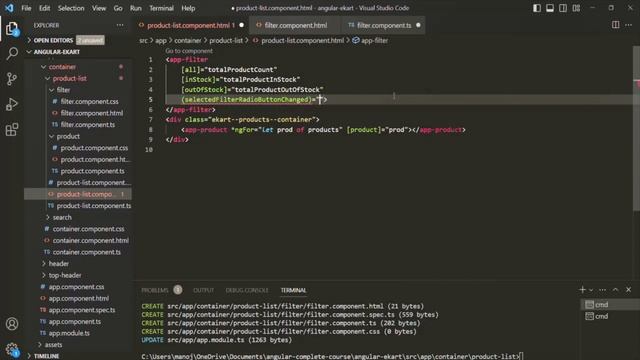This screenshot has width=640, height=360.
Task: Open filter.component.css in explorer
Action: (x=89, y=101)
